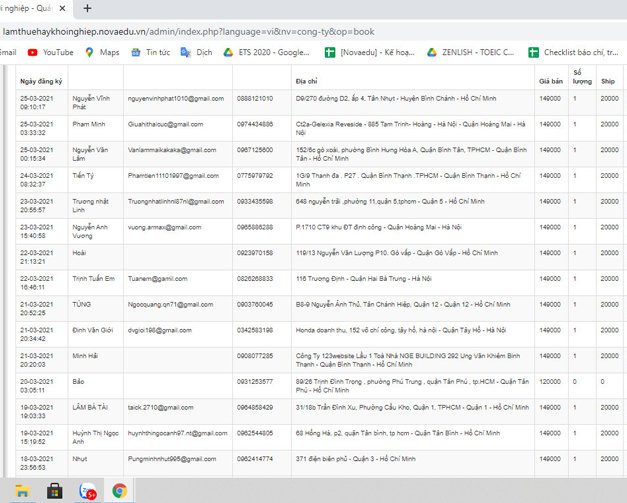
Task: Open File Explorer from the taskbar
Action: click(21, 490)
